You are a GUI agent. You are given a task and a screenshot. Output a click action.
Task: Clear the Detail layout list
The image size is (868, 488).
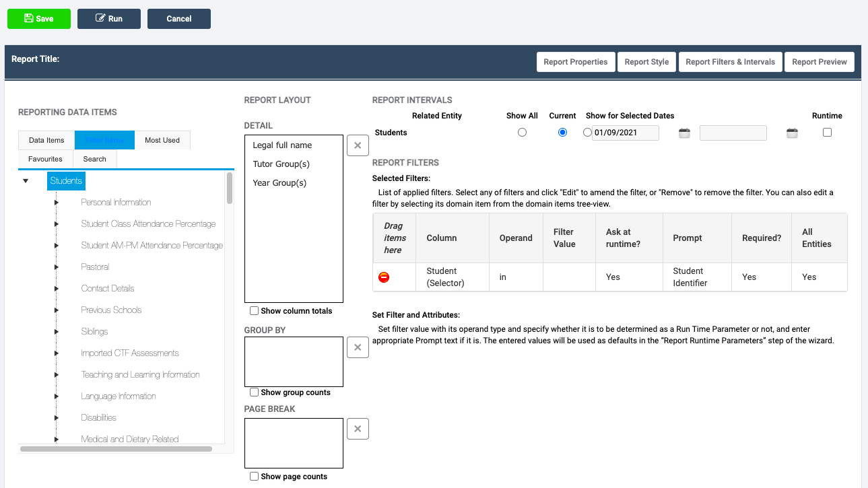pos(358,145)
